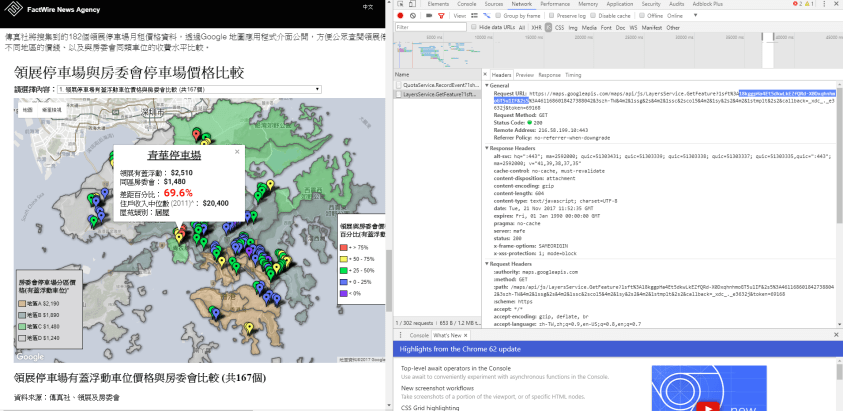Click the inspect element picker icon

401,5
